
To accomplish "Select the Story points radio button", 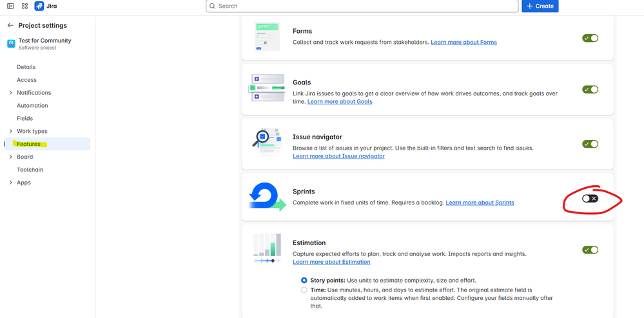I will (x=304, y=280).
